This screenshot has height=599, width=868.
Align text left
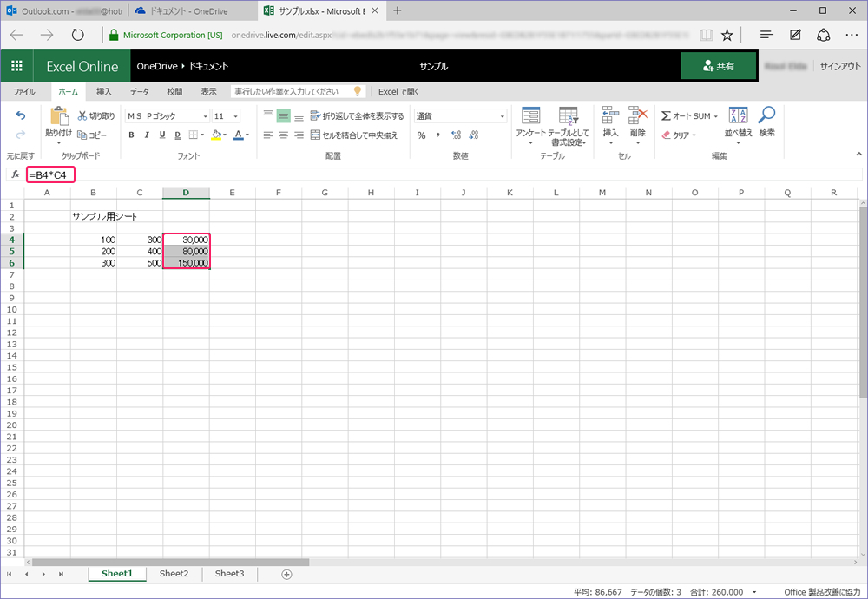point(268,135)
